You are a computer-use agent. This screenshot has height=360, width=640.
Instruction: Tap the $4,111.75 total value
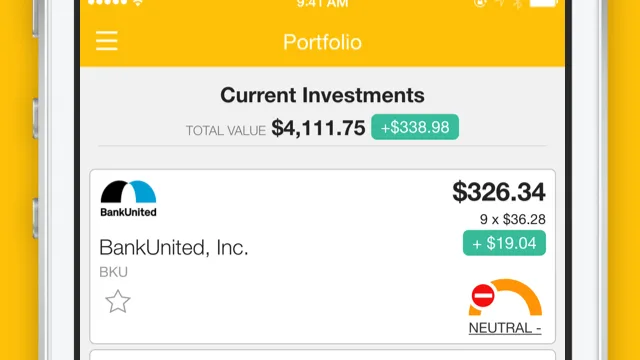tap(318, 128)
